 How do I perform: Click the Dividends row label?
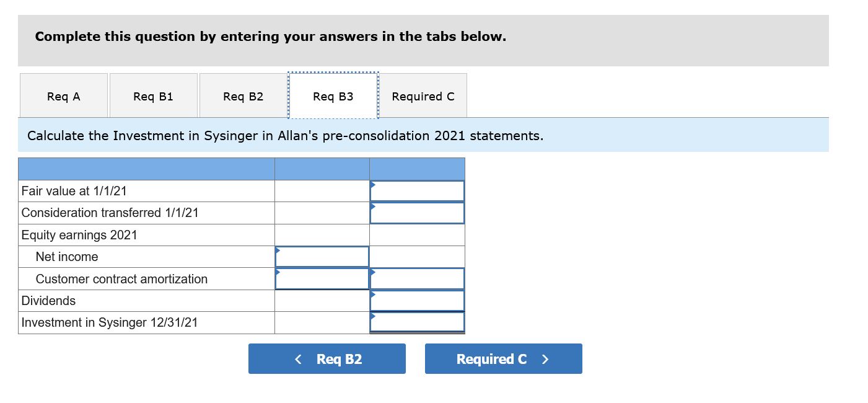[x=48, y=301]
